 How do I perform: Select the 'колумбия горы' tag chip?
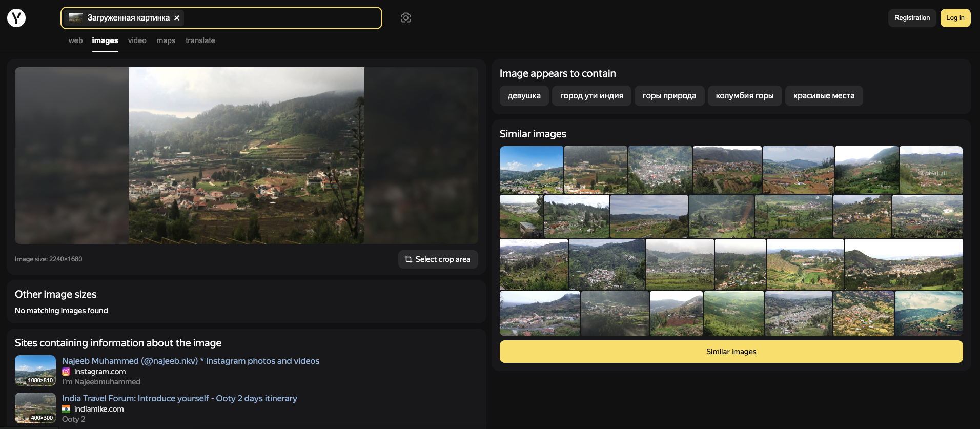[x=744, y=96]
